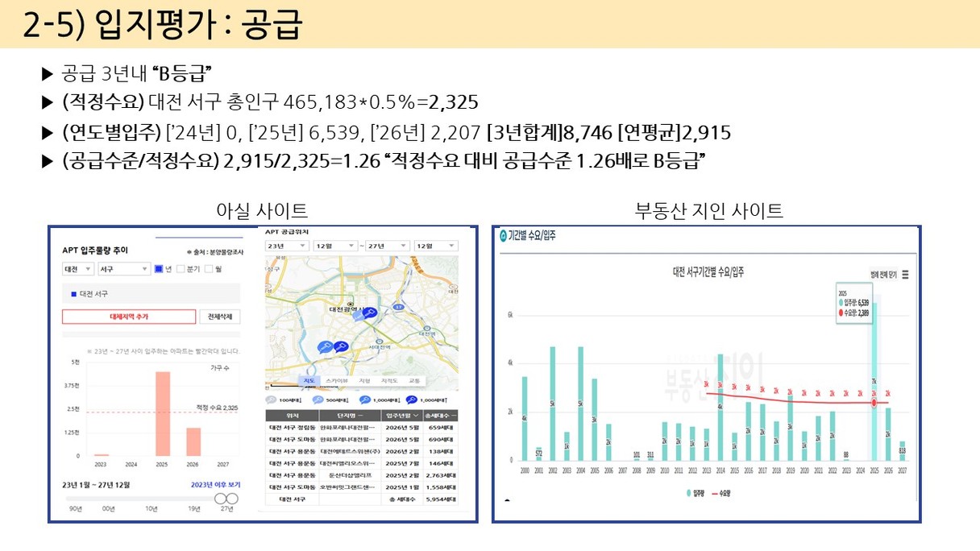Click the blue 대전 서구 color swatch

point(73,294)
